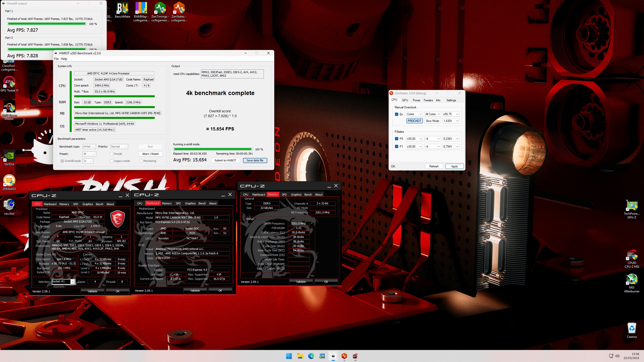
Task: Switch to the Tweaks tab in ZenStates
Action: coord(428,100)
